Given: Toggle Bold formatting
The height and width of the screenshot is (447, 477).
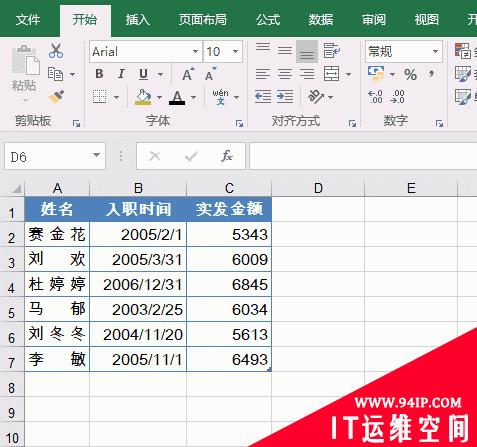Looking at the screenshot, I should [x=99, y=74].
